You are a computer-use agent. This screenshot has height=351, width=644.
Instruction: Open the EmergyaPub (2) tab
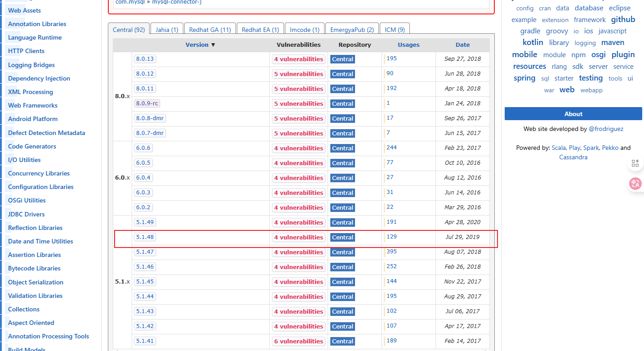(x=352, y=30)
